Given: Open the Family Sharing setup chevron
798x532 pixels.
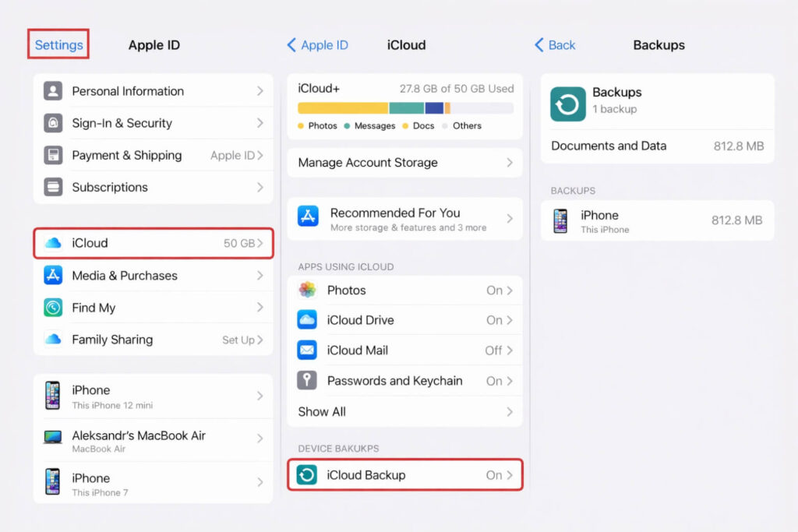Looking at the screenshot, I should [262, 340].
